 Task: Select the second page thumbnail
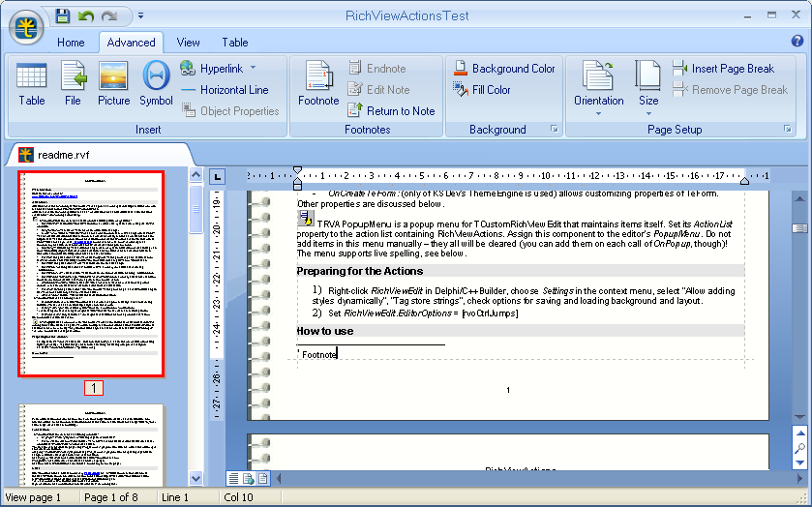(91, 445)
